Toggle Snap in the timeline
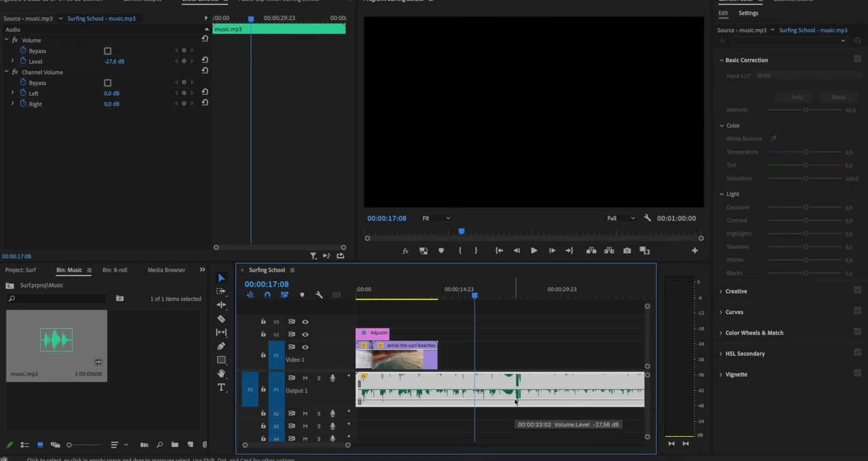868x461 pixels. (267, 295)
